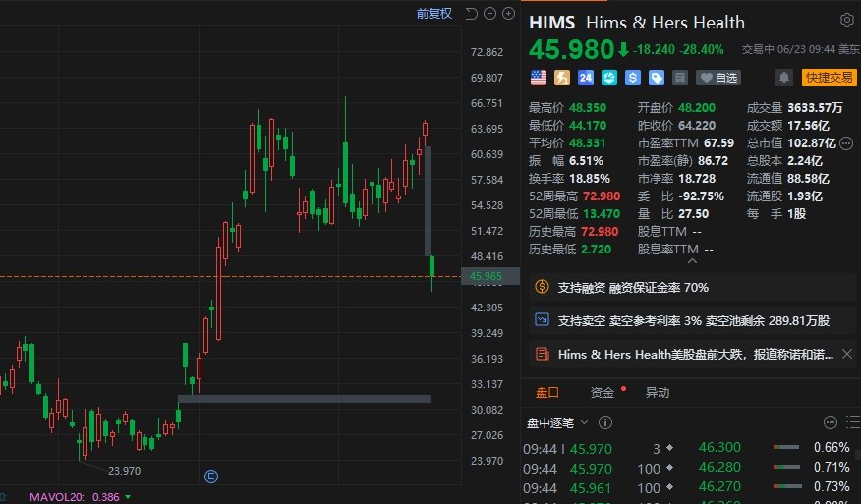Click the 昨收价 value 64.220

click(697, 125)
